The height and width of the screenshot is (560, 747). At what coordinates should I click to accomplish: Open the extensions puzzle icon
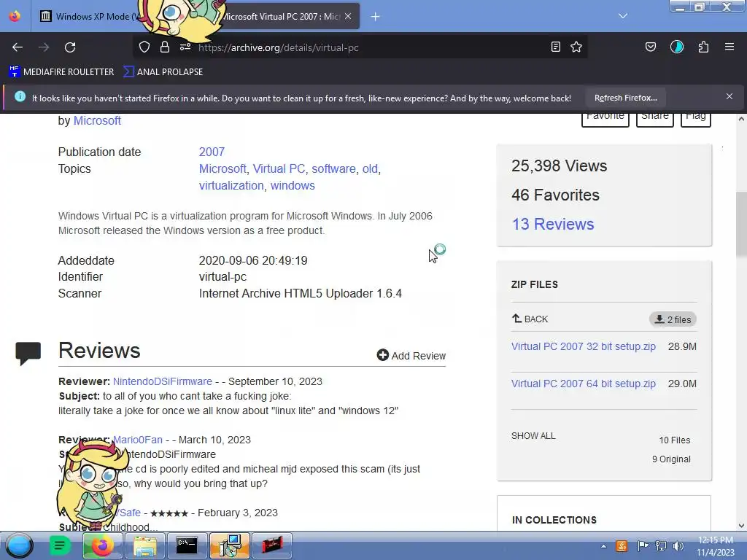[x=704, y=47]
